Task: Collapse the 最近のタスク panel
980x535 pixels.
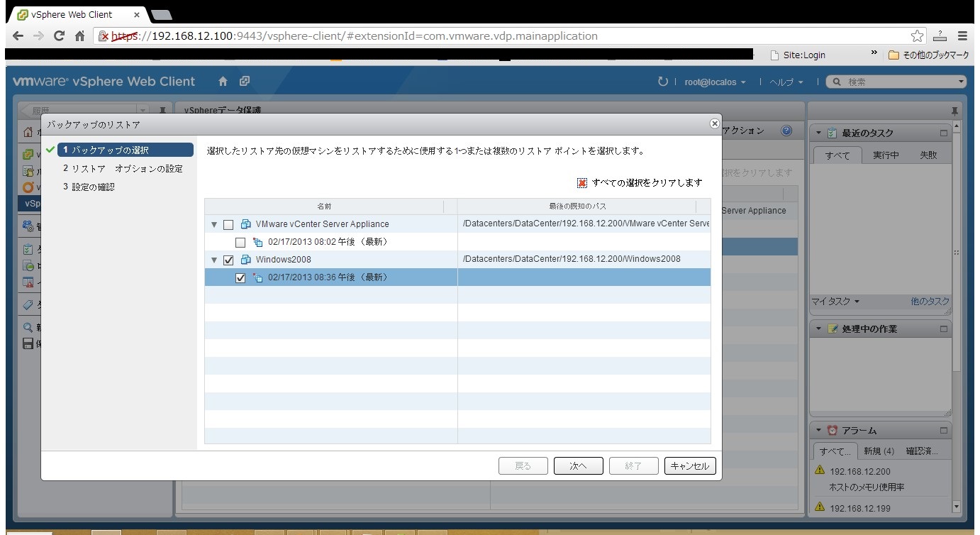Action: [x=819, y=133]
